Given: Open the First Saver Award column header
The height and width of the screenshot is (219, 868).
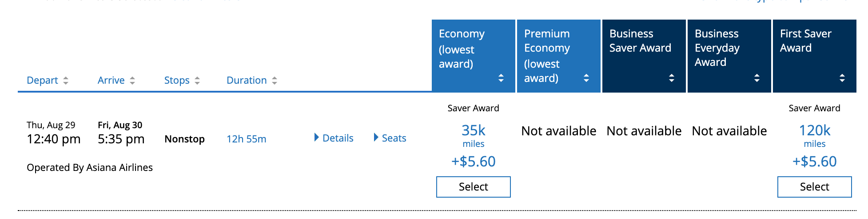Looking at the screenshot, I should coord(805,41).
